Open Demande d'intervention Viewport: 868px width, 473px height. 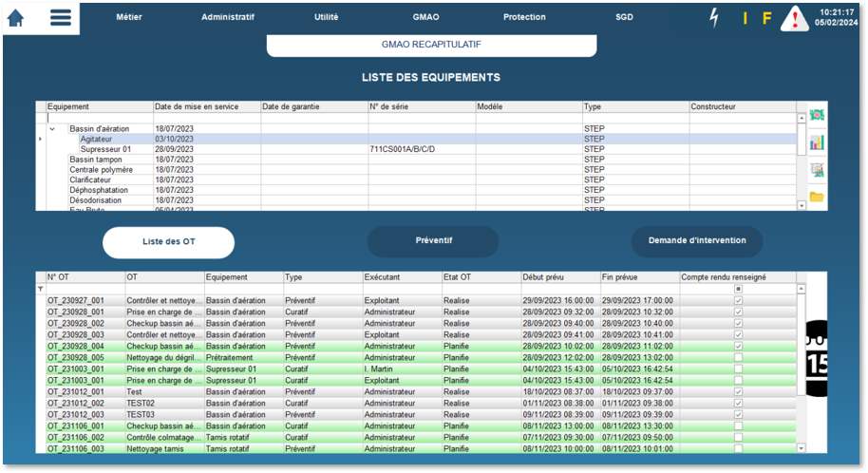coord(697,241)
